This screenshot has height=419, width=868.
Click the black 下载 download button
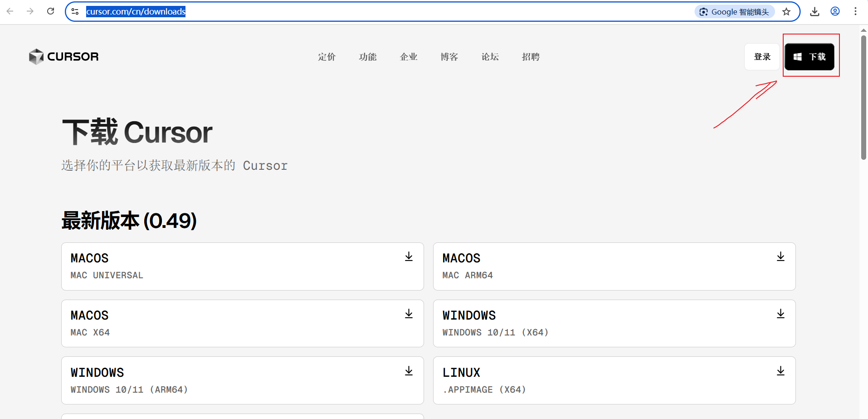coord(809,57)
